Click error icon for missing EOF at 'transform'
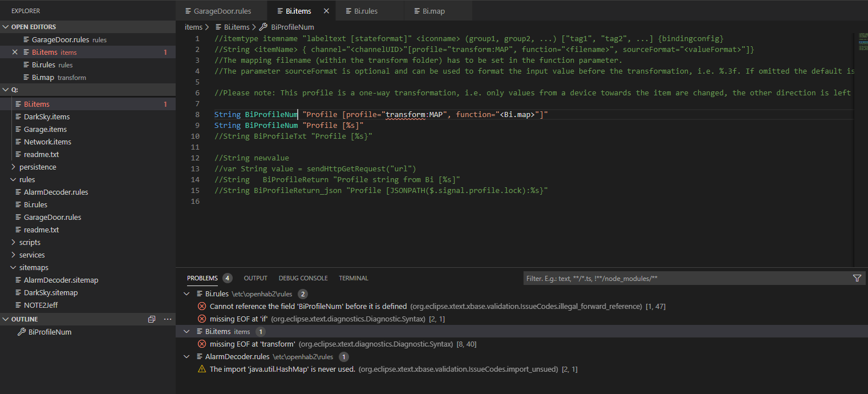 pos(202,344)
